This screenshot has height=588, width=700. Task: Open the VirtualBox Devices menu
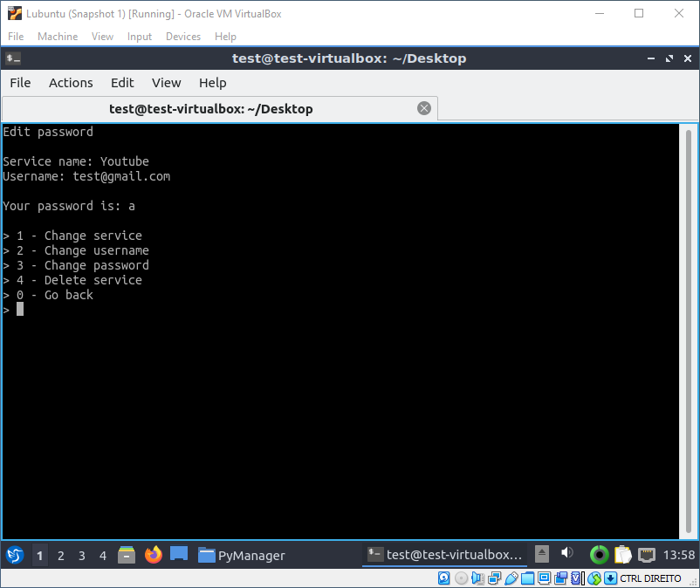183,36
